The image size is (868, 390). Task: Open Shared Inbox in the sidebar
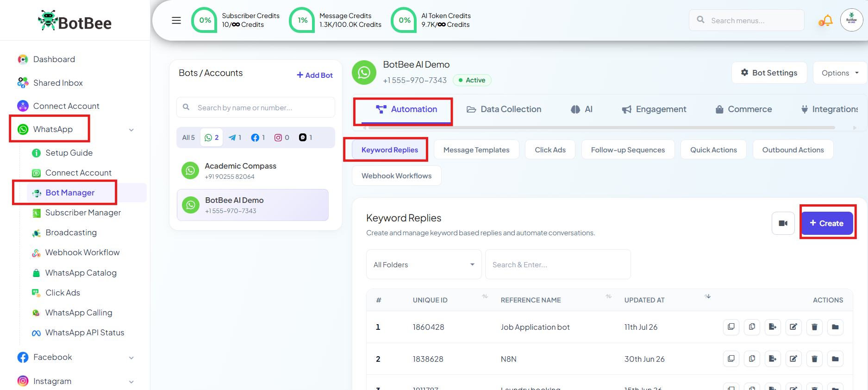58,83
